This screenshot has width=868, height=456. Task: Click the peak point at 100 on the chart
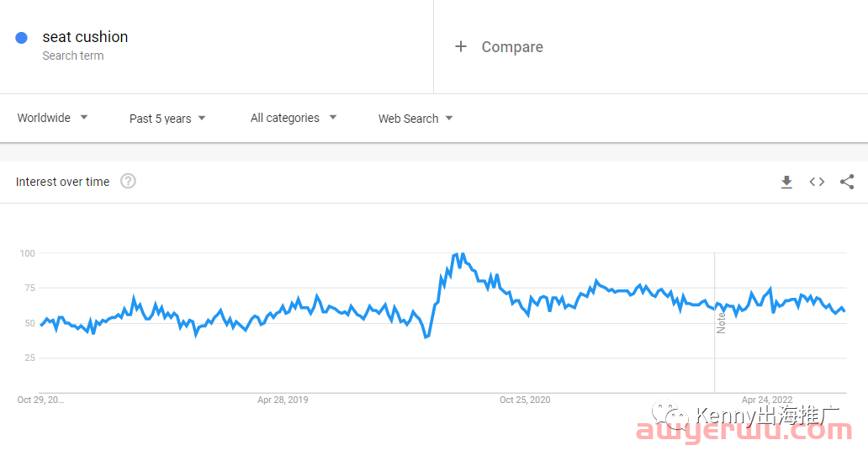[x=463, y=254]
